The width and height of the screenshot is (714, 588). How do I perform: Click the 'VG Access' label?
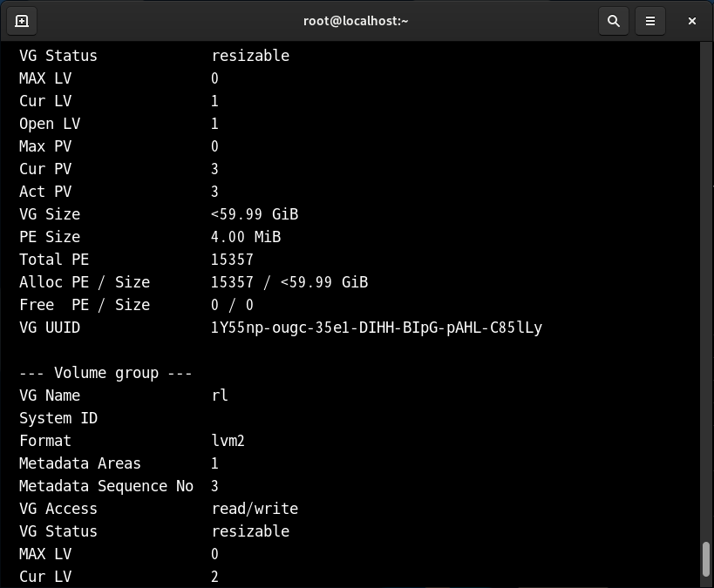pos(58,509)
